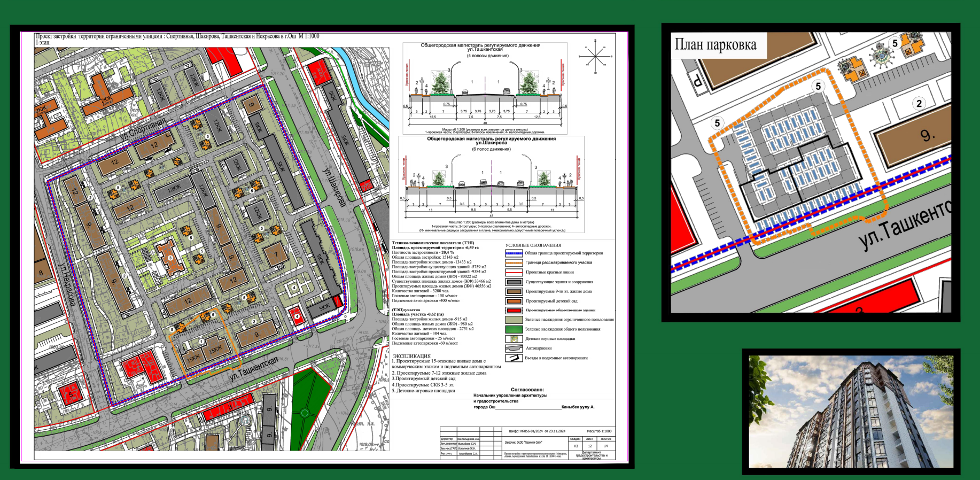Click the compass rose symbol
980x480 pixels.
(x=595, y=56)
